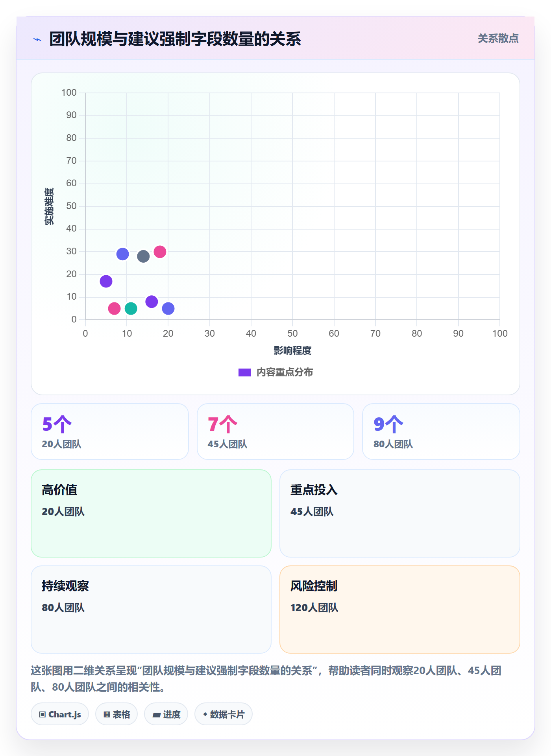This screenshot has height=756, width=551.
Task: Toggle the 内容重点分布 legend color box
Action: (244, 372)
